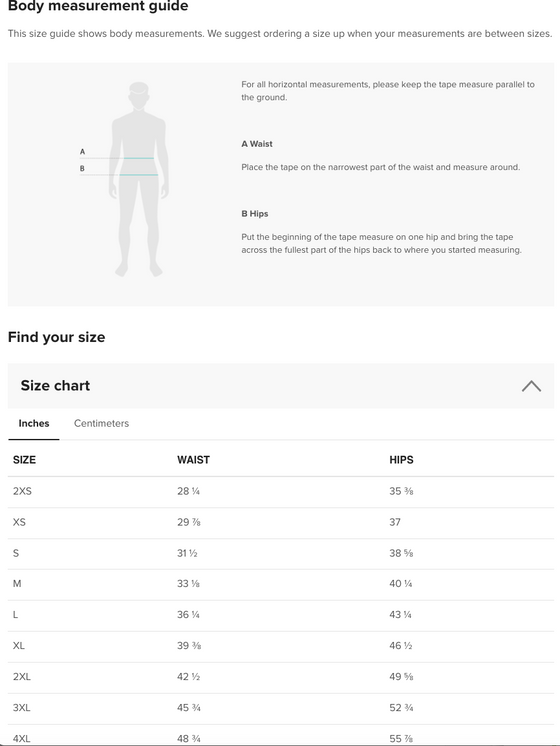Click the SIZE column header

click(x=24, y=460)
